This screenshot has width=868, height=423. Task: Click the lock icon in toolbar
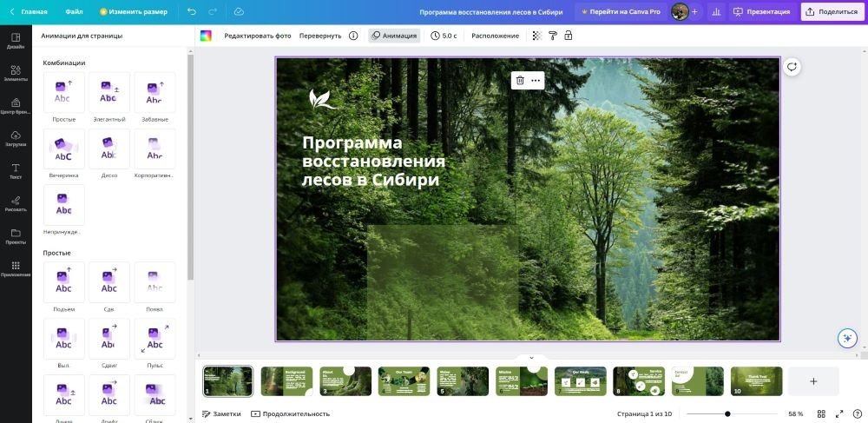point(569,36)
